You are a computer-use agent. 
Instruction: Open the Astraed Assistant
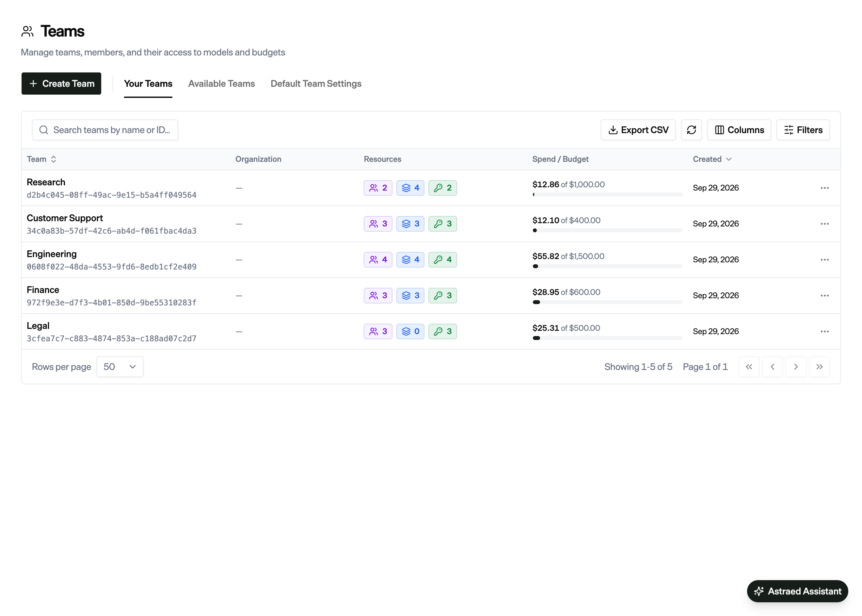(797, 591)
